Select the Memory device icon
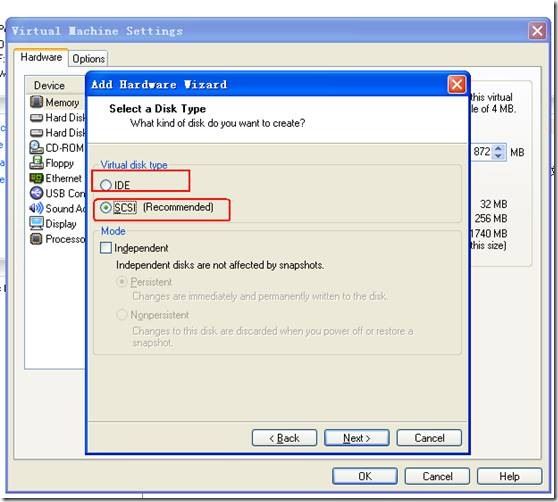Screen dimensions: 558x502 click(36, 102)
